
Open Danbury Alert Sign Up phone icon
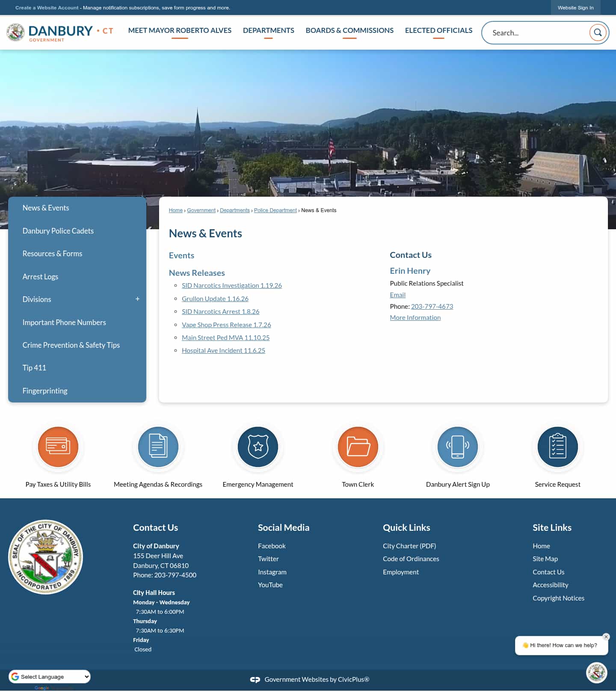(458, 447)
